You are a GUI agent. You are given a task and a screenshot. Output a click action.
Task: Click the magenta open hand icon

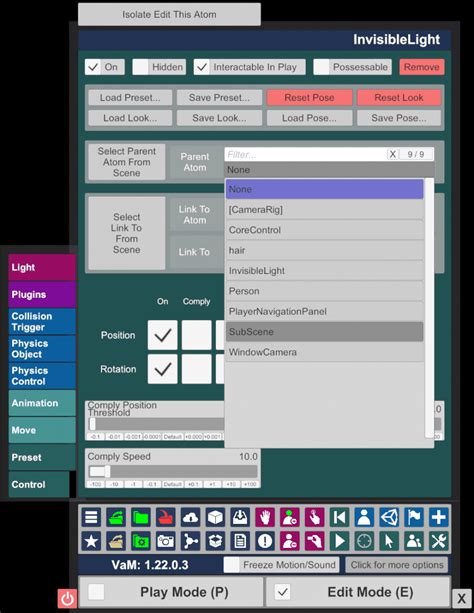[x=265, y=517]
